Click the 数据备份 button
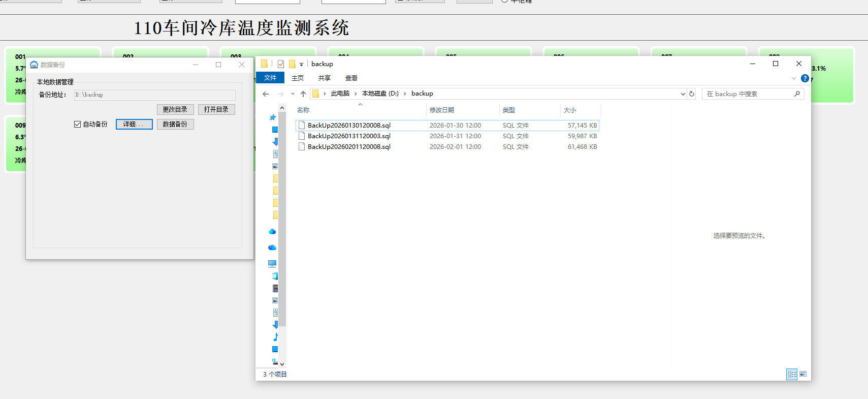This screenshot has height=399, width=868. pyautogui.click(x=175, y=124)
